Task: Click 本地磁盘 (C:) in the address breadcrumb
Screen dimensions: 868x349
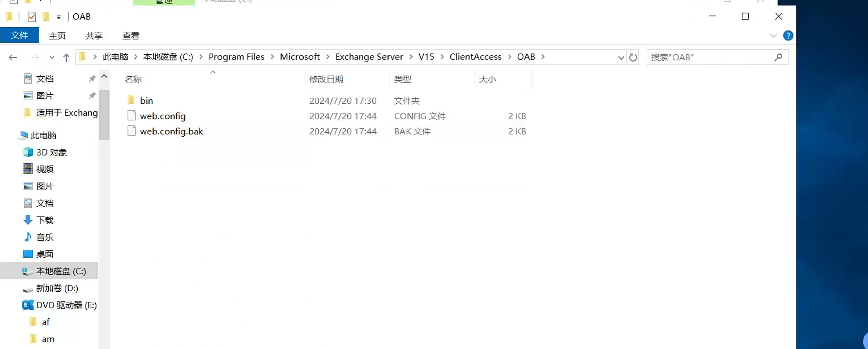Action: [x=168, y=57]
